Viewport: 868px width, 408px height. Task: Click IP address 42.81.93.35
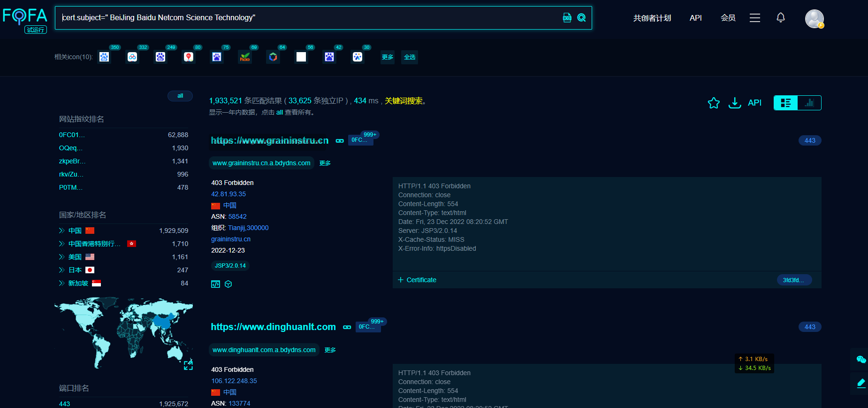click(228, 194)
